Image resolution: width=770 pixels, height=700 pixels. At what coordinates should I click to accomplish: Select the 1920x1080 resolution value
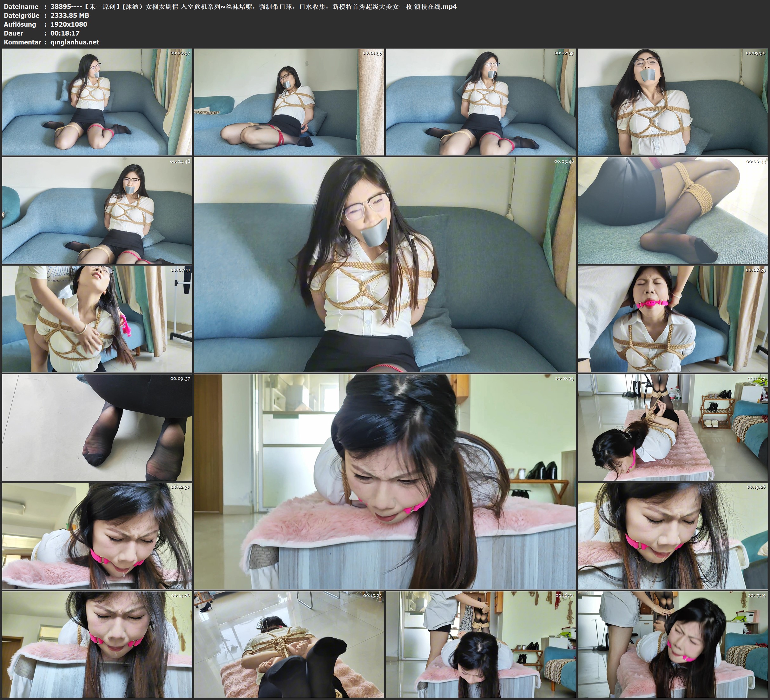(x=69, y=24)
